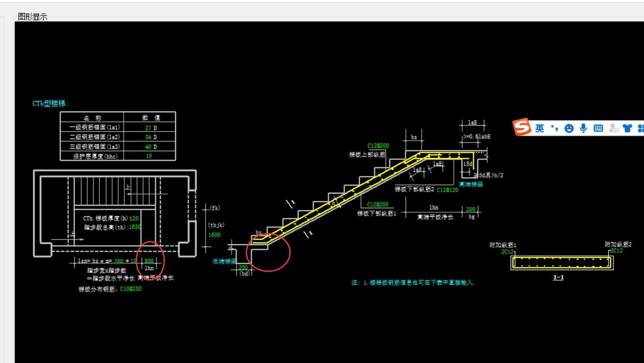Click the 低端梯梁 label
This screenshot has width=644, height=363.
[225, 262]
